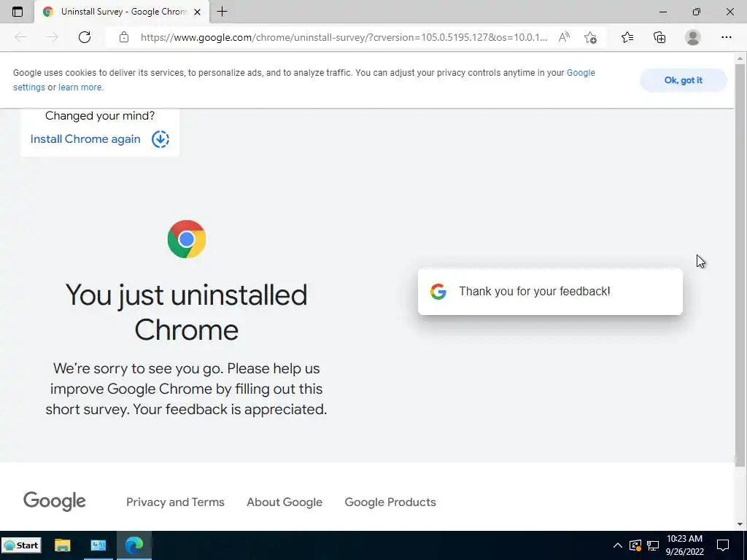
Task: Open Server Manager taskbar icon
Action: 98,545
